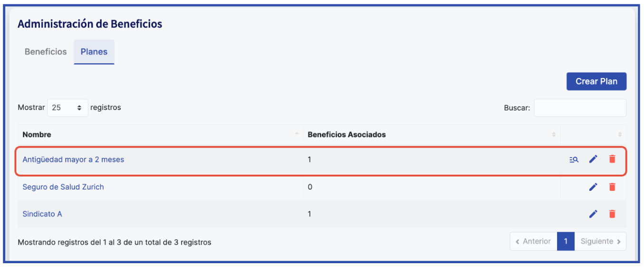Delete the Antigüedad mayor a 2 meses plan
The image size is (644, 267).
(x=612, y=159)
